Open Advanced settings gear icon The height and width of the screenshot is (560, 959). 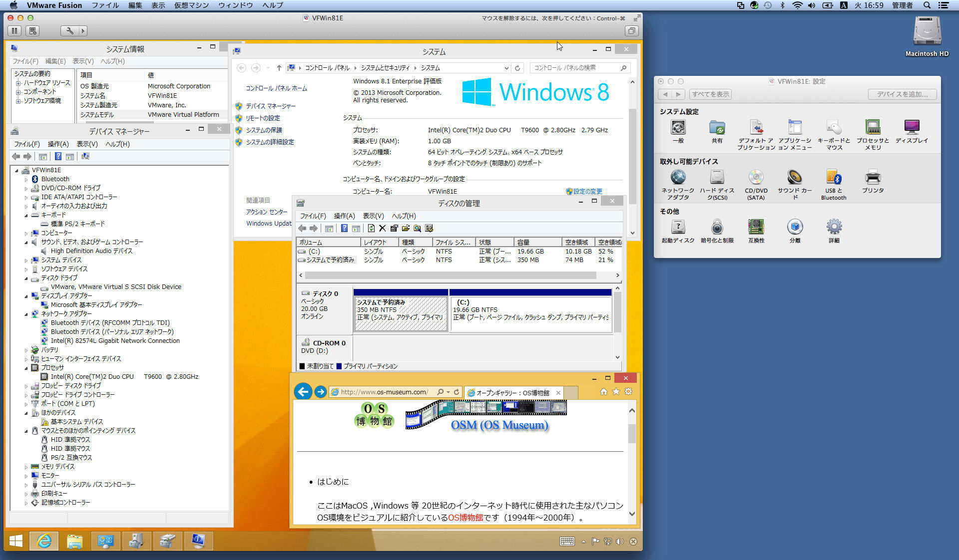tap(834, 227)
